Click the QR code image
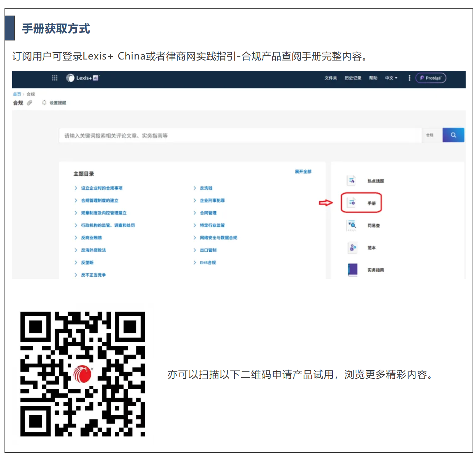The image size is (476, 458). click(83, 374)
